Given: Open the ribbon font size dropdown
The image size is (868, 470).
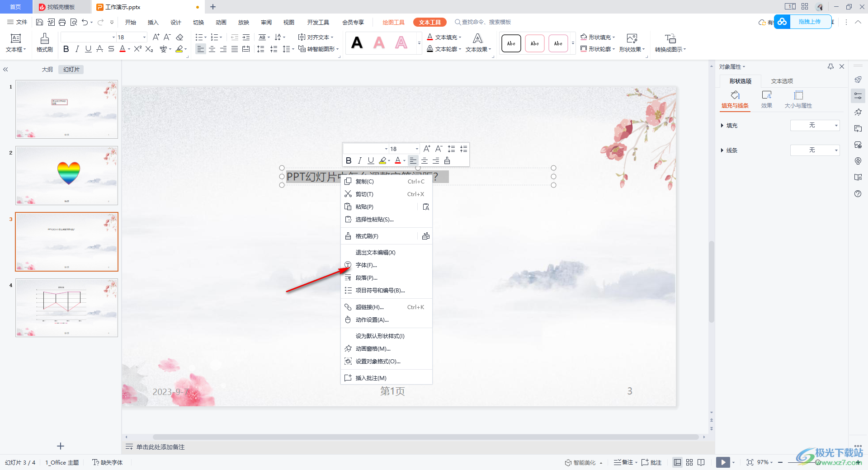Looking at the screenshot, I should pos(145,37).
